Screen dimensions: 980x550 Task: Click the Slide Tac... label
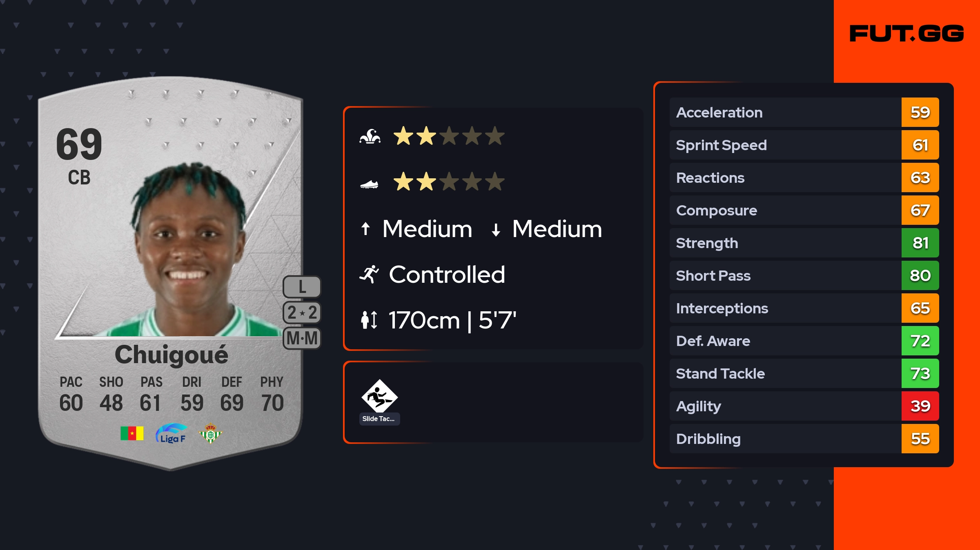pyautogui.click(x=379, y=419)
